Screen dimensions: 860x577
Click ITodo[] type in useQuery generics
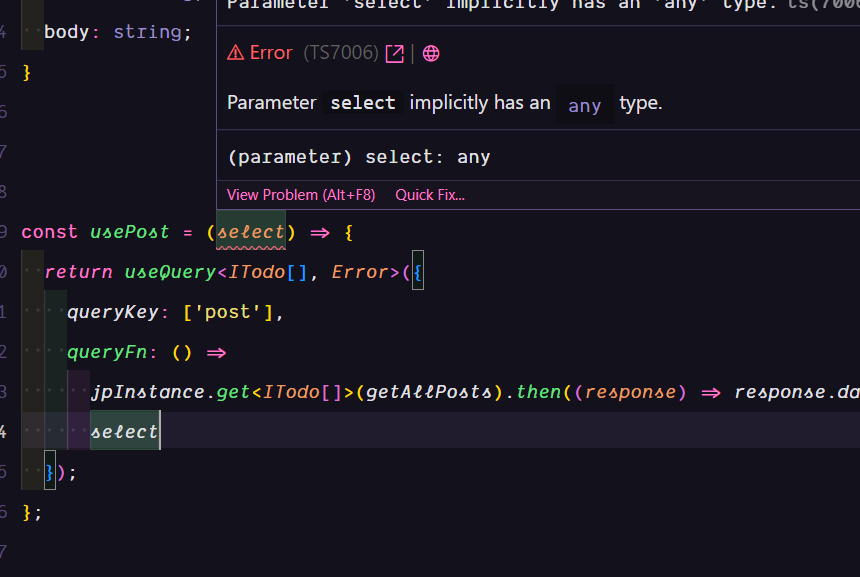point(268,272)
